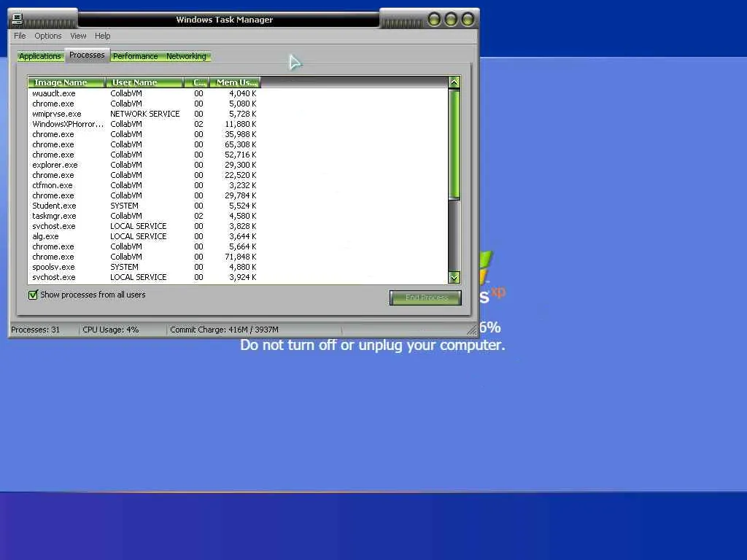
Task: Open the Options menu
Action: (x=47, y=36)
